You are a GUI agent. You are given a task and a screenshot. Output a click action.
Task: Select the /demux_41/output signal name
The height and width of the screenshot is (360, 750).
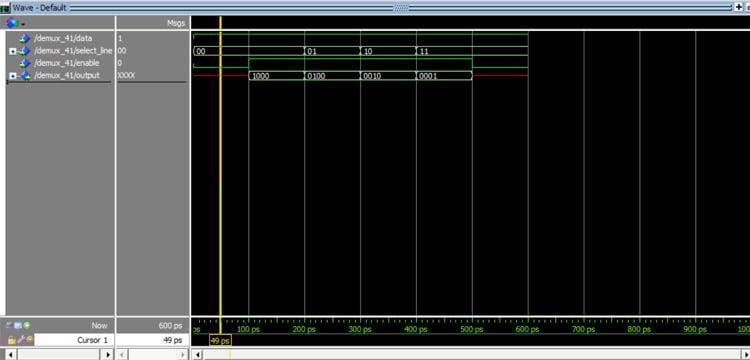(66, 76)
